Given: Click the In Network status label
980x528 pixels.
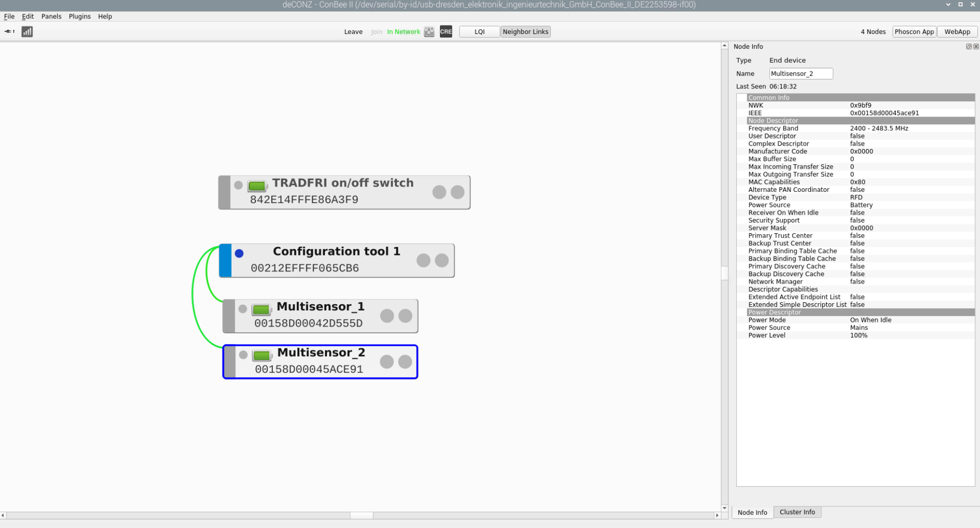Looking at the screenshot, I should [403, 32].
